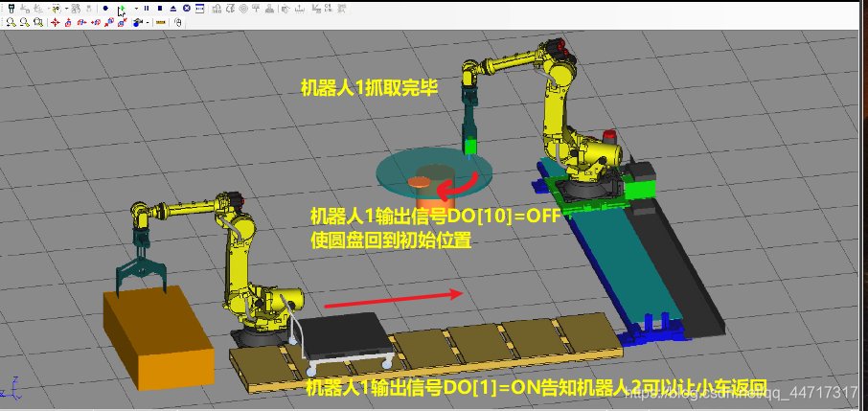Click the text '机器人1抓取完毕'
Image resolution: width=868 pixels, height=411 pixels.
369,88
